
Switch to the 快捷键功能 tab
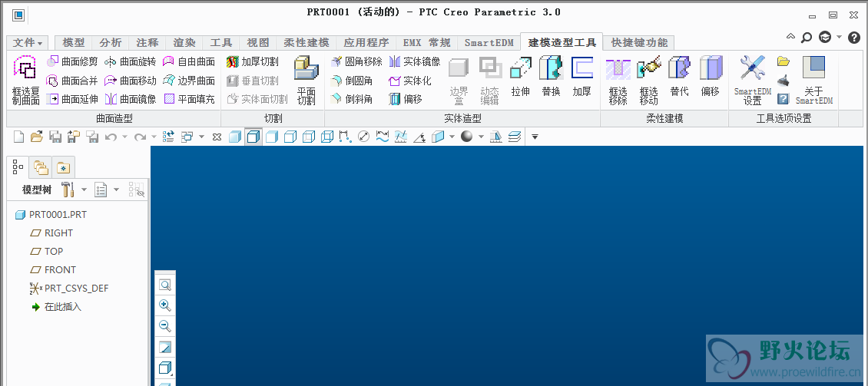pyautogui.click(x=639, y=42)
